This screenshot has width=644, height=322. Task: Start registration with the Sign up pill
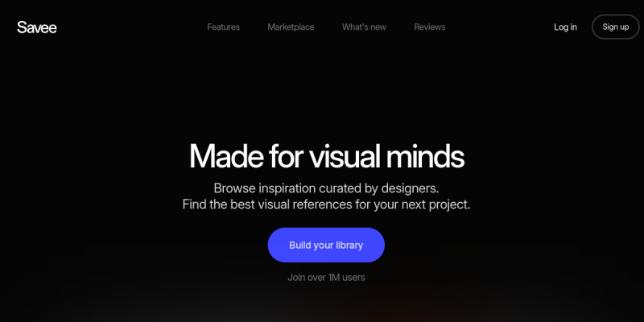[616, 27]
